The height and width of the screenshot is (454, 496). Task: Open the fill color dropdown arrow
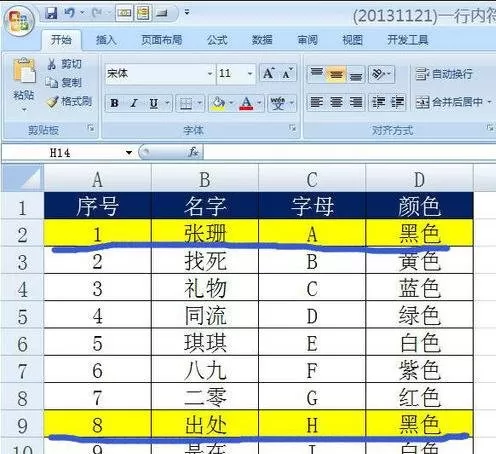[x=232, y=103]
